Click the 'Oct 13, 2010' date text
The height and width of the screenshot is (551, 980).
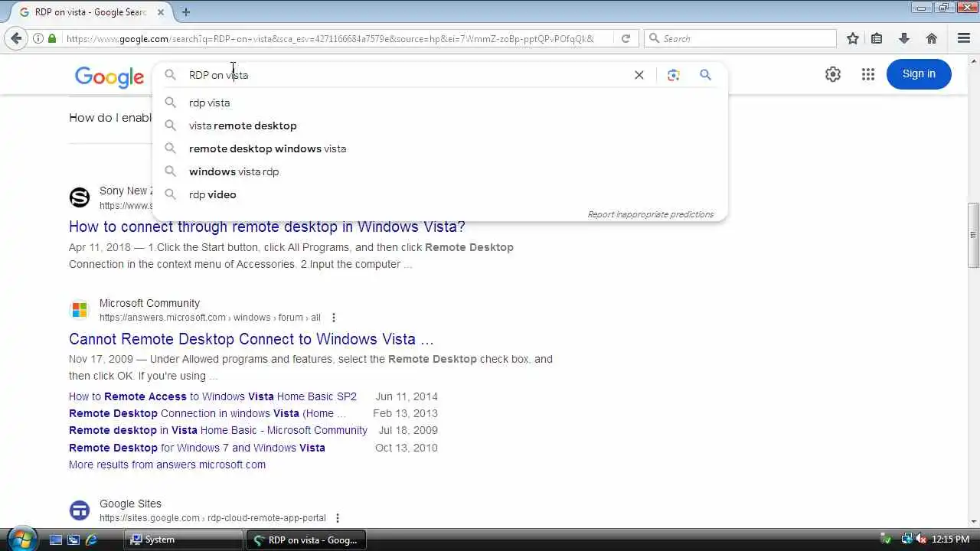tap(407, 448)
